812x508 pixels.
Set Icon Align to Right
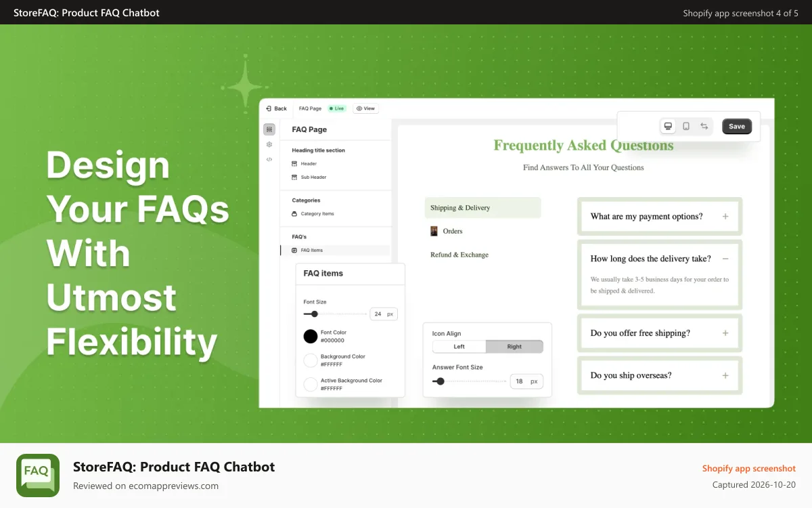coord(515,347)
